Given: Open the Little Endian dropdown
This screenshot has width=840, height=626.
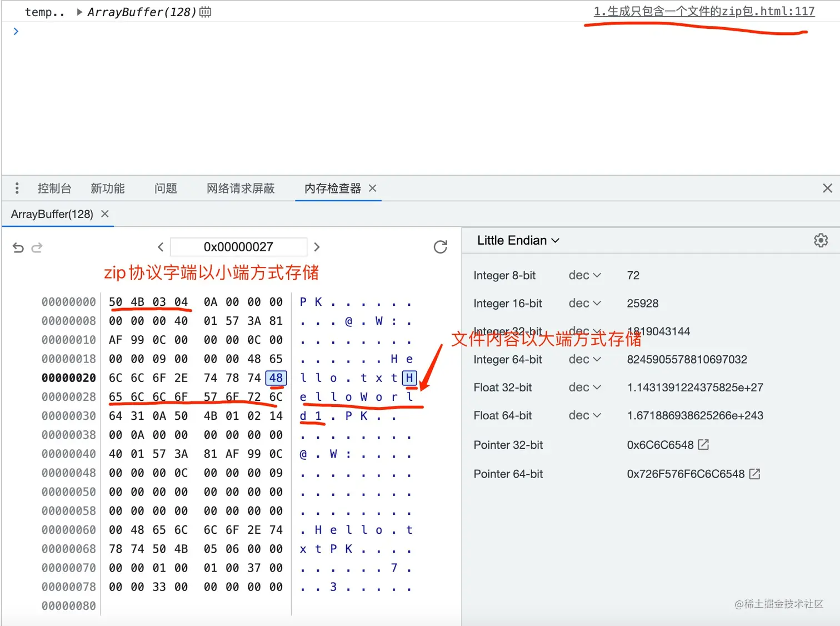Looking at the screenshot, I should (518, 240).
